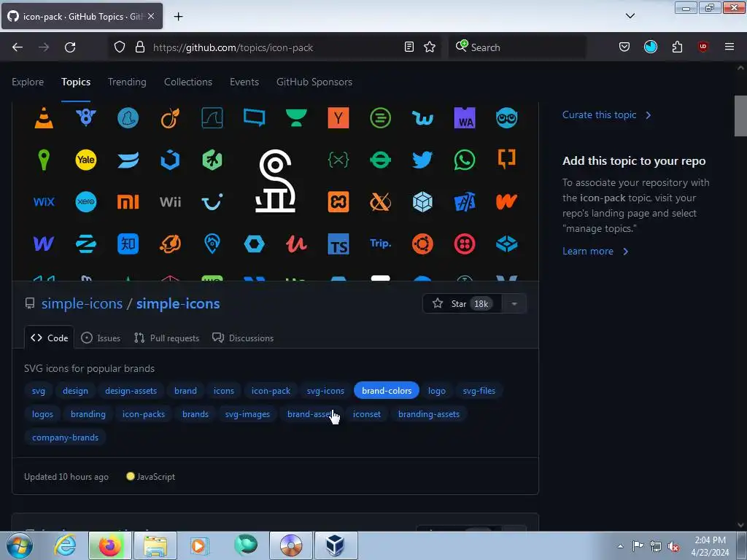This screenshot has width=747, height=560.
Task: Click the address bar URL field
Action: pos(276,47)
